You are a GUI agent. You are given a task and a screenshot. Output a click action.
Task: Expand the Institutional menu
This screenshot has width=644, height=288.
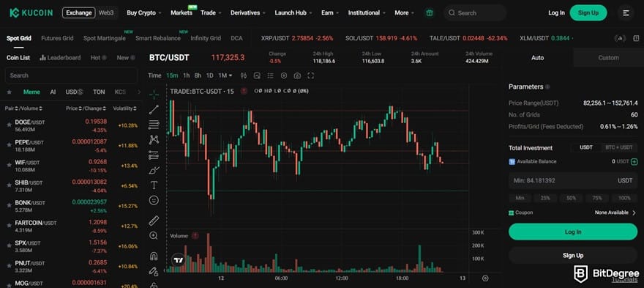pyautogui.click(x=367, y=12)
